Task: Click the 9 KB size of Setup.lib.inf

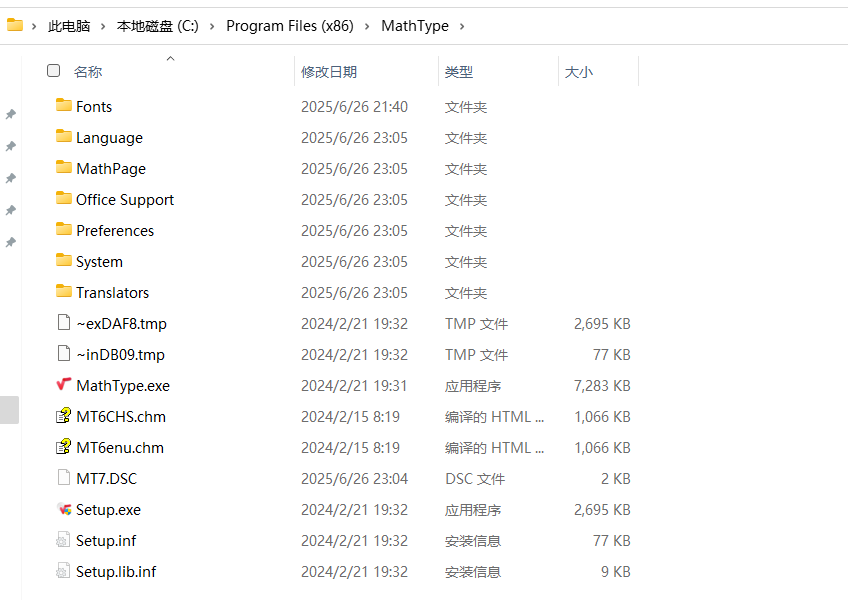Action: click(x=615, y=572)
